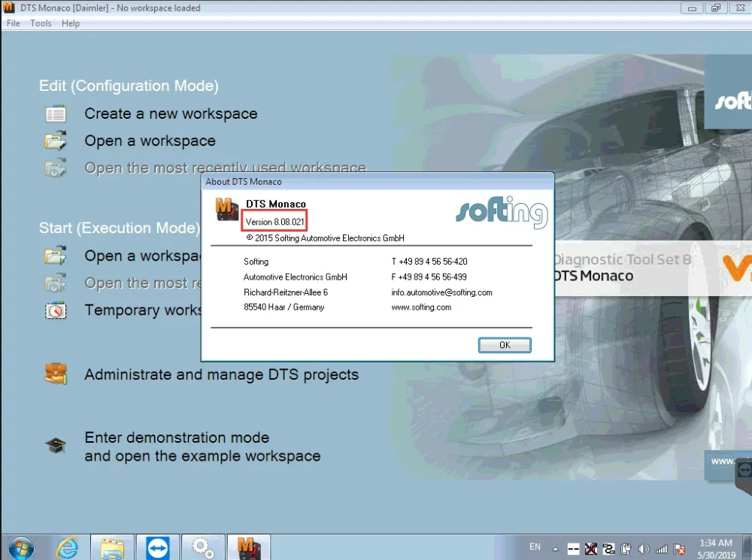Viewport: 752px width, 560px height.
Task: Show hidden tray icons arrow
Action: pos(556,549)
